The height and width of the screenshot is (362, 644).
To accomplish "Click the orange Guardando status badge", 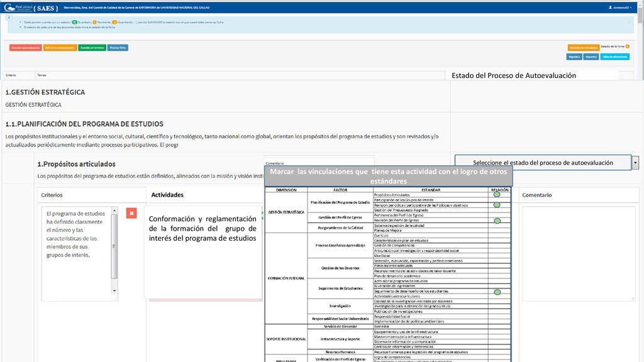I will tap(114, 22).
